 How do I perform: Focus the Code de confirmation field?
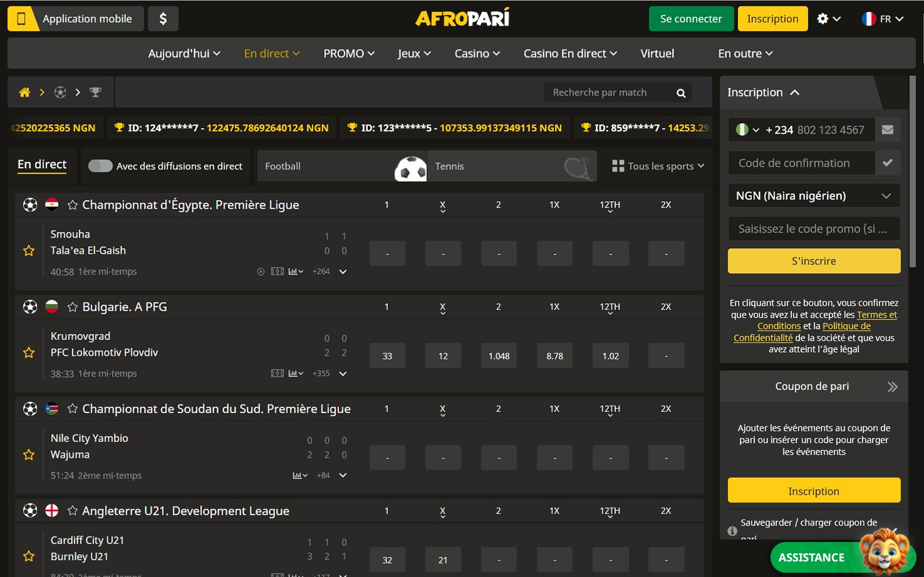[801, 163]
